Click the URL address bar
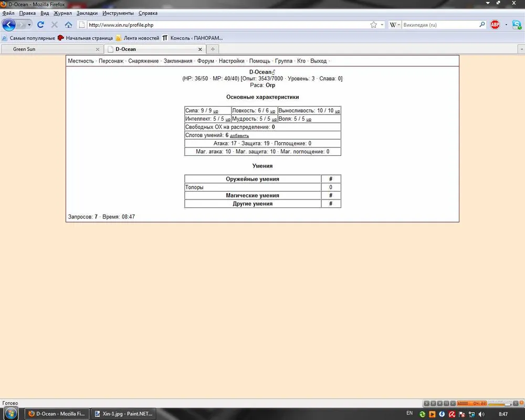Screen dimensions: 525x420 click(228, 25)
